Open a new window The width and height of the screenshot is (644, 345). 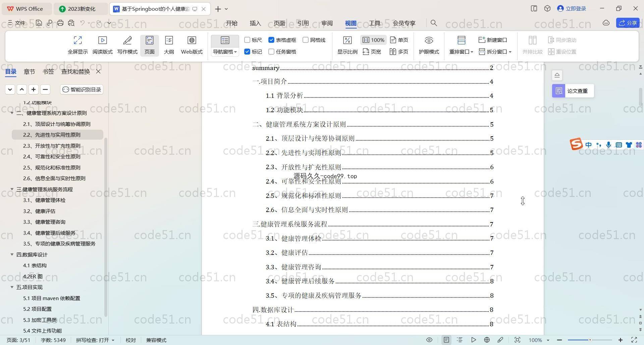click(x=492, y=40)
